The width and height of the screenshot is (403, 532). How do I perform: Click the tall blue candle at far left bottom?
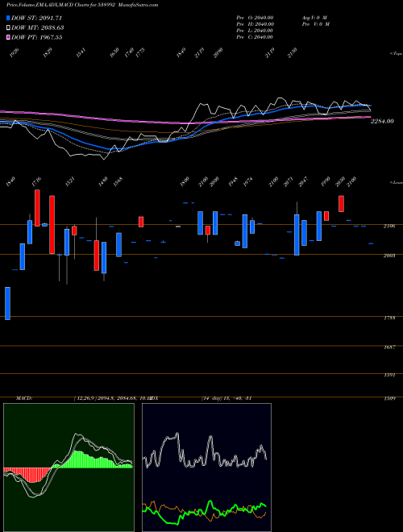(7, 303)
